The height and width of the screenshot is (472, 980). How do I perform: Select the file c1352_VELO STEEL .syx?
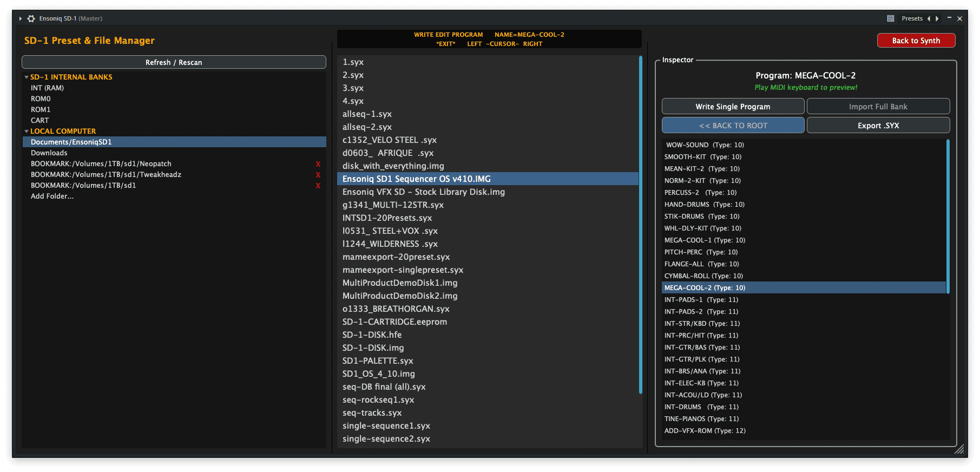coord(488,140)
